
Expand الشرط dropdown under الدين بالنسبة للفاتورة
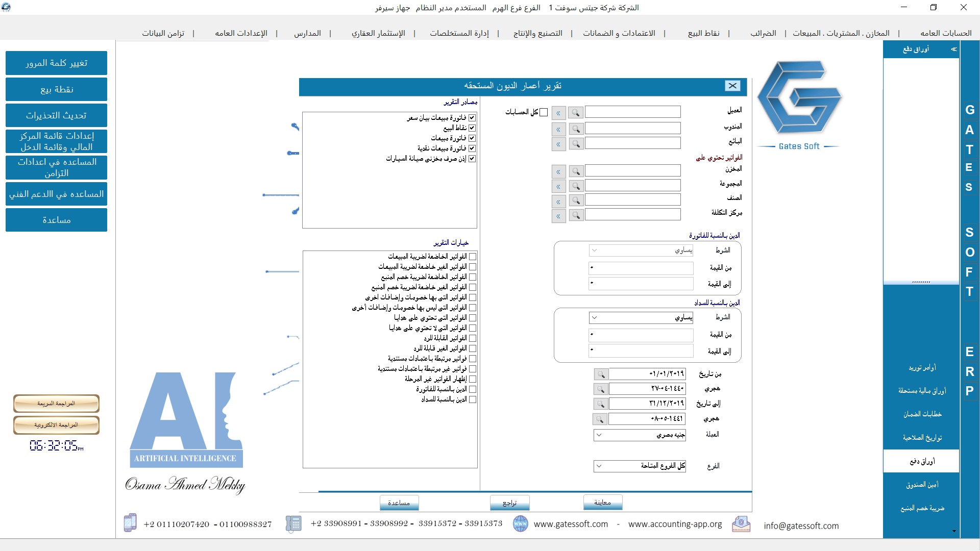click(x=594, y=251)
